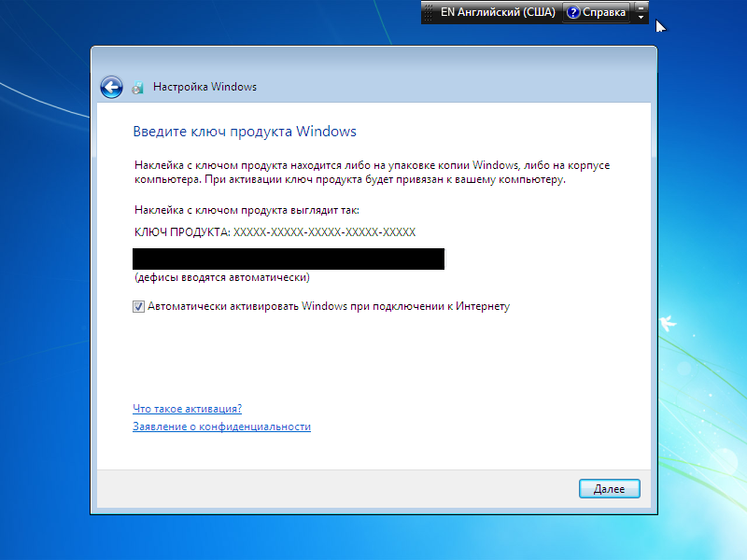Image resolution: width=747 pixels, height=560 pixels.
Task: Switch input language EN Английский (США)
Action: pyautogui.click(x=498, y=12)
